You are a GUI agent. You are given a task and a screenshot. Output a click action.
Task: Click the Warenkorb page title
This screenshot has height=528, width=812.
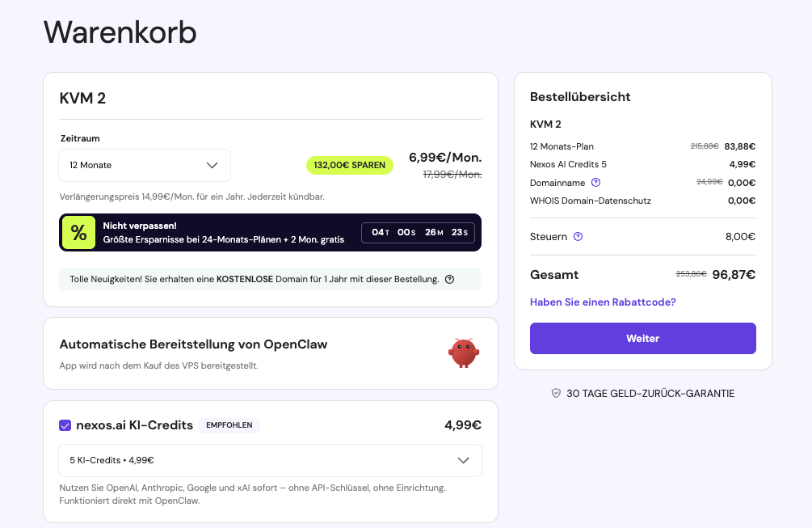120,33
